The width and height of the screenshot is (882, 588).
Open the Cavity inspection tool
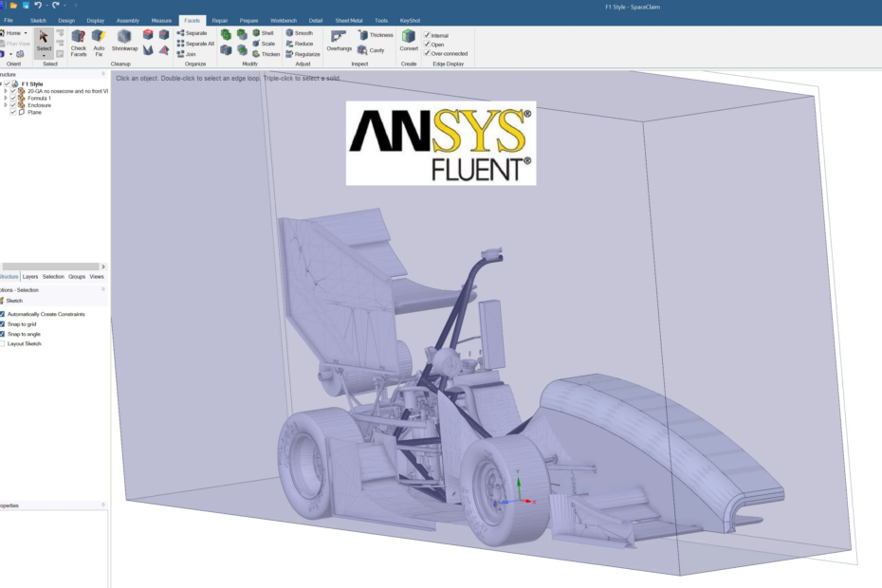pyautogui.click(x=371, y=50)
